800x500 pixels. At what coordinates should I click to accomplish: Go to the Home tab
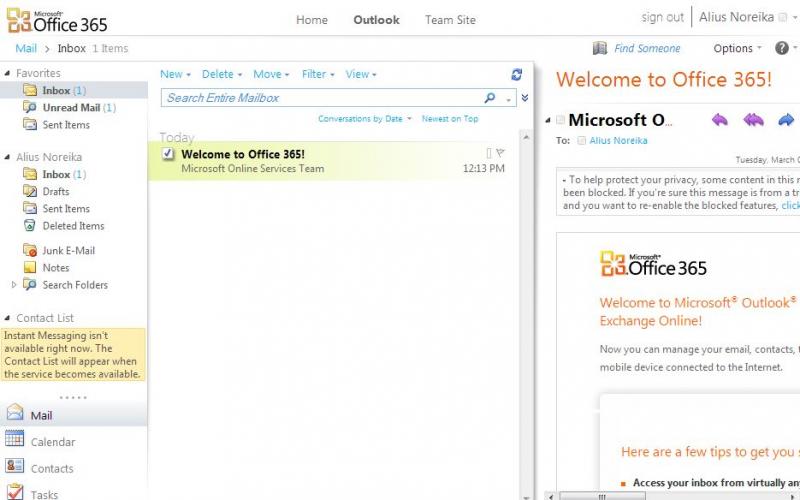click(312, 20)
